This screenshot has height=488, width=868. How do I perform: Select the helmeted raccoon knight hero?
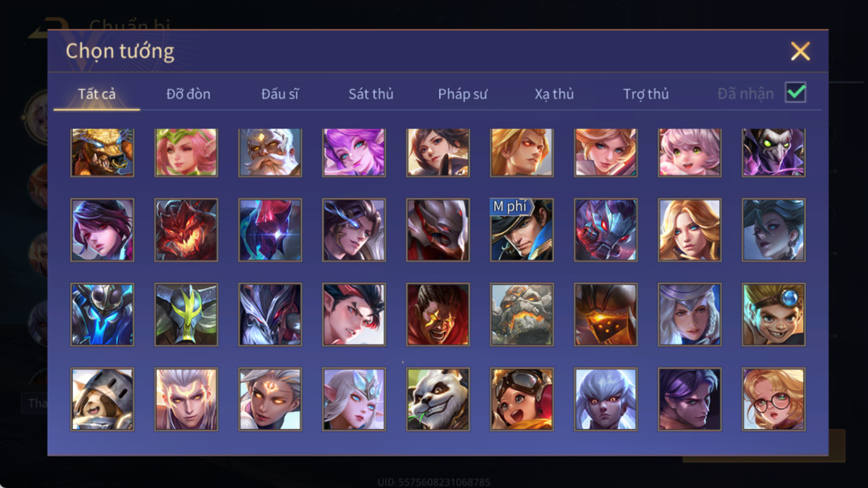(x=103, y=399)
